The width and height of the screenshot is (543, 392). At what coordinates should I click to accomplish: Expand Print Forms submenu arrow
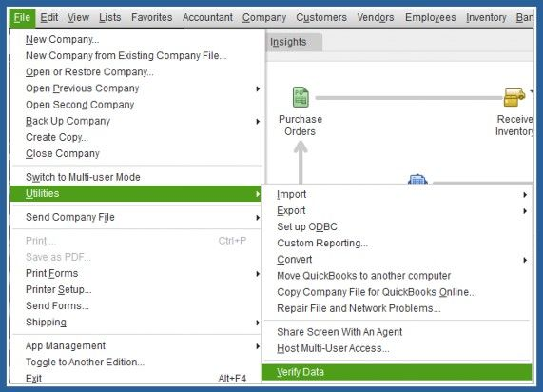pyautogui.click(x=258, y=274)
